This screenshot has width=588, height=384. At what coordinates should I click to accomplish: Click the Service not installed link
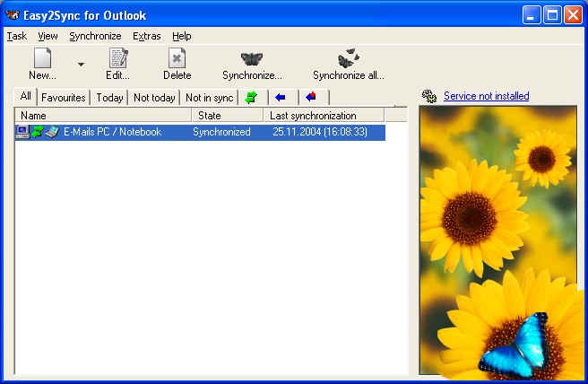pyautogui.click(x=486, y=96)
